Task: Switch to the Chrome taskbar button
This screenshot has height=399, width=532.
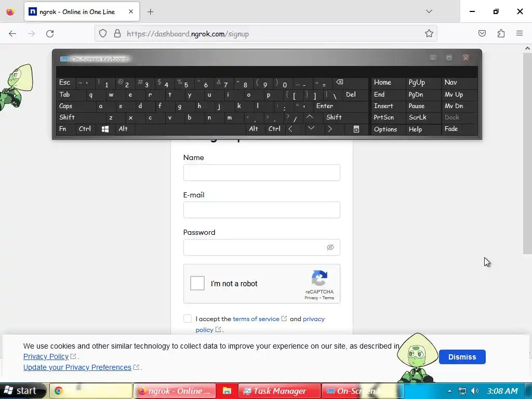Action: pos(91,391)
